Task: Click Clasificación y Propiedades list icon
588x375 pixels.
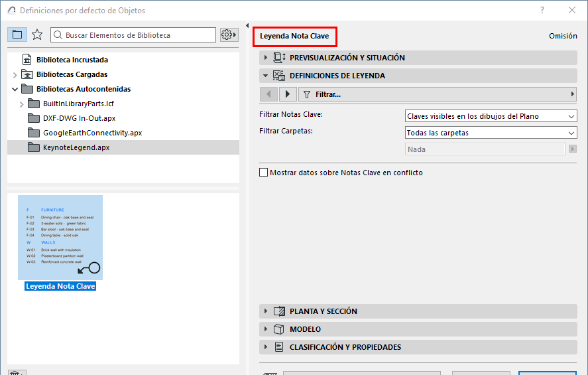Action: pyautogui.click(x=279, y=347)
